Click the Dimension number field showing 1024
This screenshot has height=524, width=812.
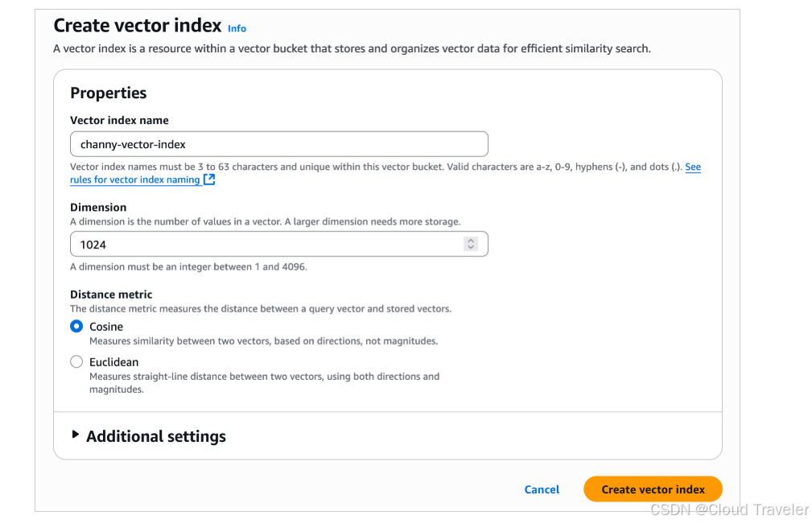tap(266, 244)
